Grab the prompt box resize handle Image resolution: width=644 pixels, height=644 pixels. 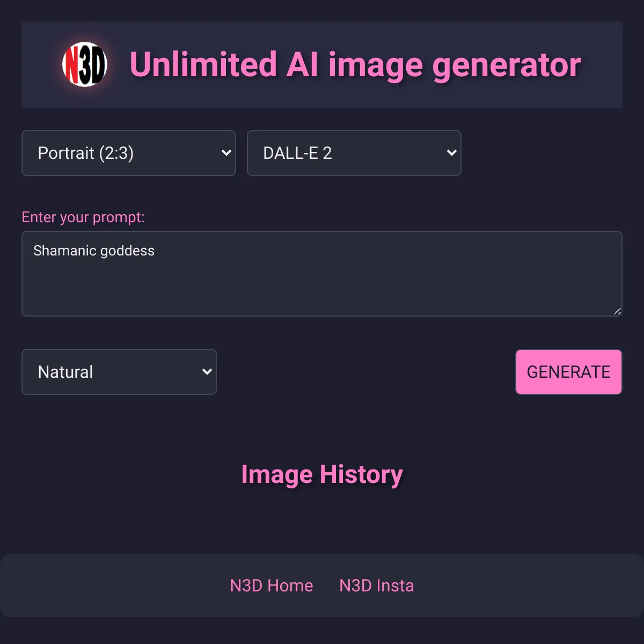tap(617, 311)
